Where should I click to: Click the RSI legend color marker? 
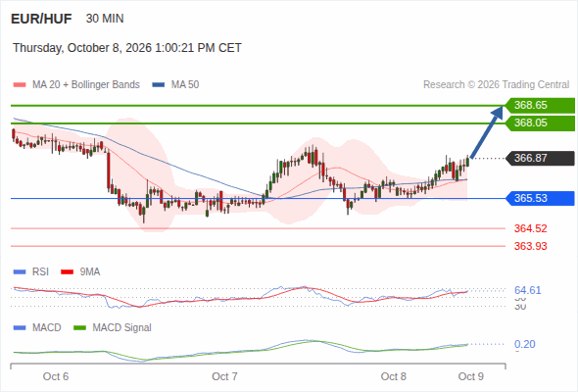pos(20,272)
